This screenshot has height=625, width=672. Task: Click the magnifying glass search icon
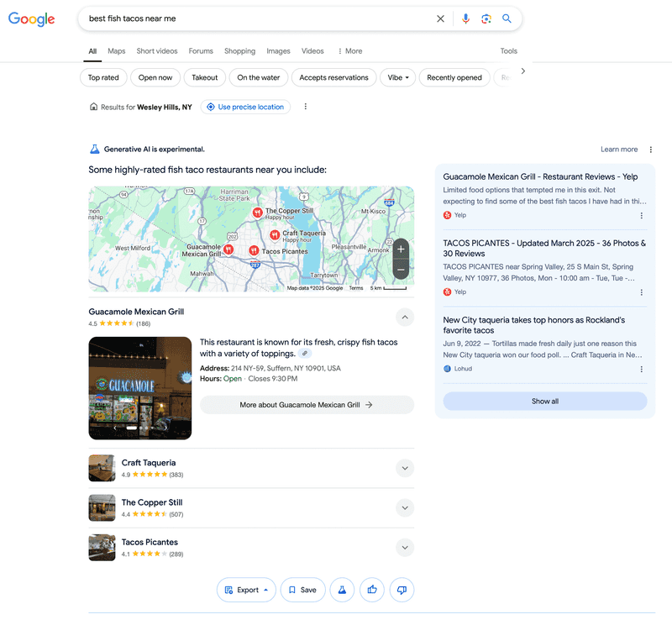[x=507, y=18]
